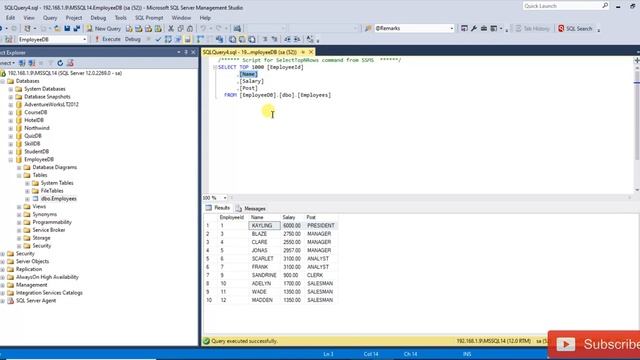Click the Copy toolbar icon
The height and width of the screenshot is (360, 640).
pyautogui.click(x=180, y=29)
